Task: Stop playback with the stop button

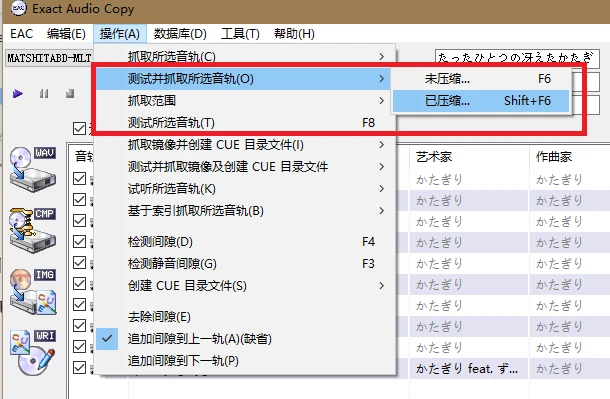Action: 70,94
